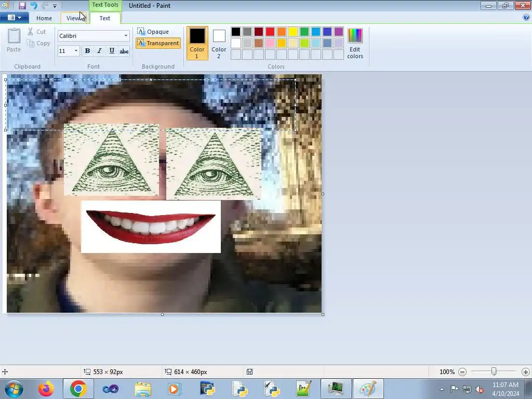532x399 pixels.
Task: Click the network tray icon
Action: click(467, 389)
